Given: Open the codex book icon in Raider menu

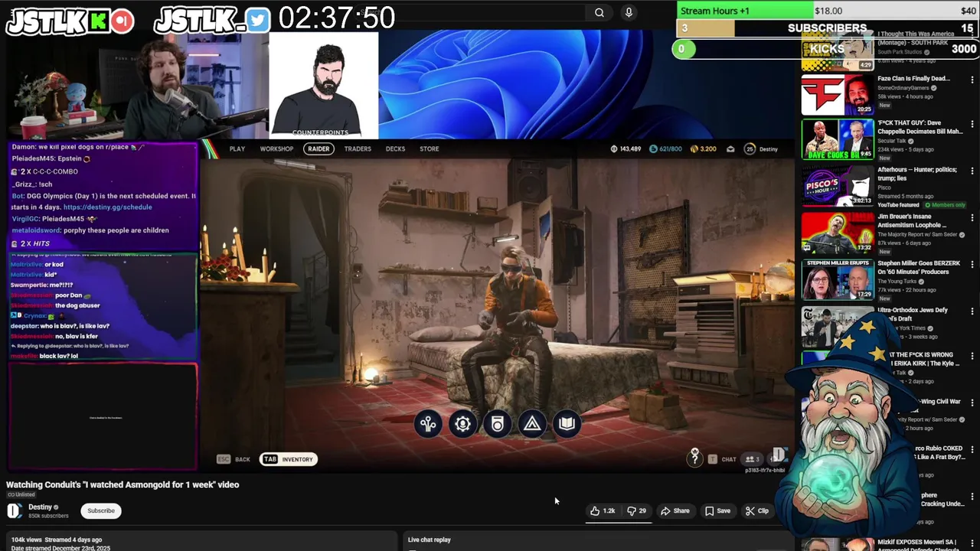Looking at the screenshot, I should coord(567,424).
